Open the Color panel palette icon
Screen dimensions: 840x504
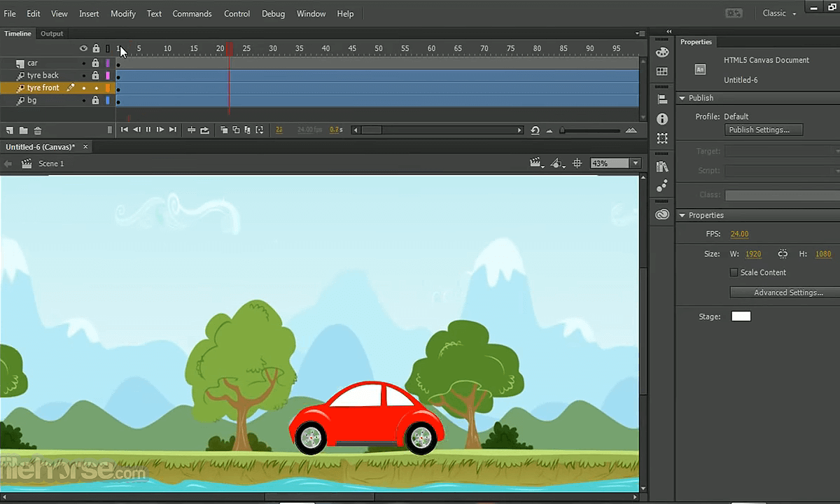[662, 52]
